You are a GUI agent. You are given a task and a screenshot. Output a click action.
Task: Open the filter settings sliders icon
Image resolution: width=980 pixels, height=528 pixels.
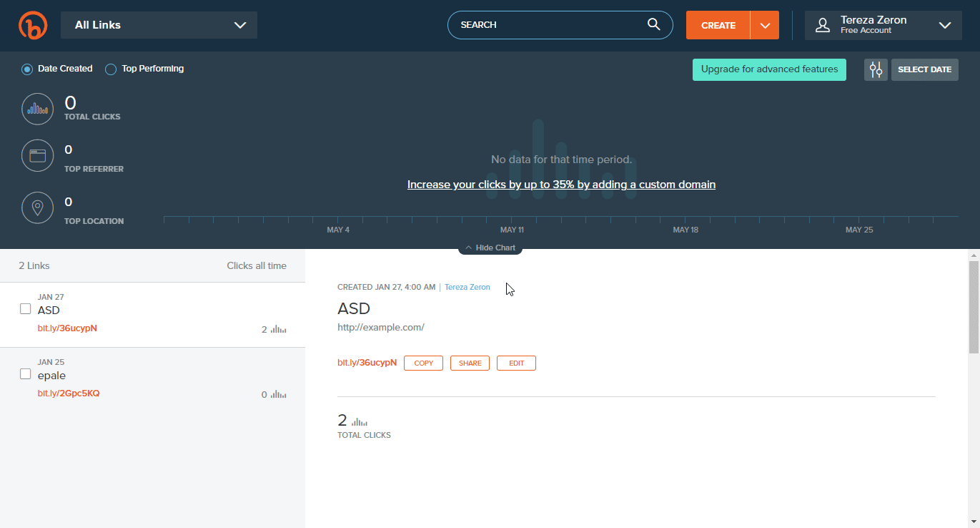[875, 69]
